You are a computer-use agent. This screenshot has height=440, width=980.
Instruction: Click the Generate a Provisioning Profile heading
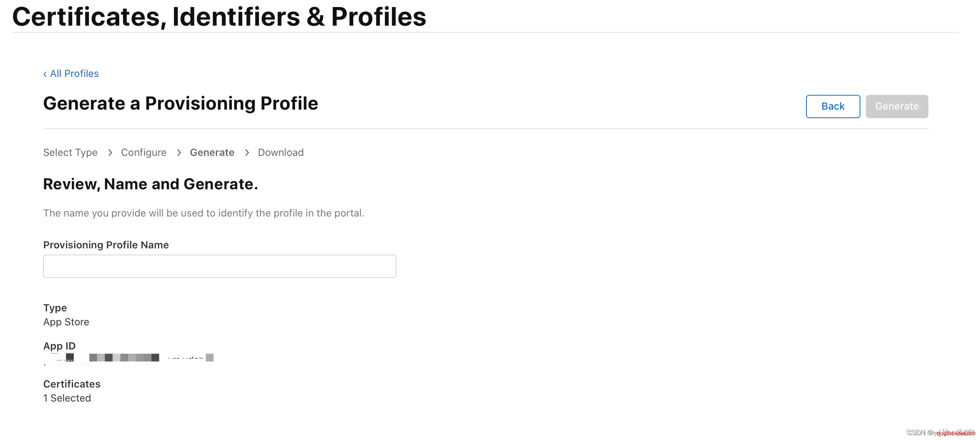(x=181, y=103)
